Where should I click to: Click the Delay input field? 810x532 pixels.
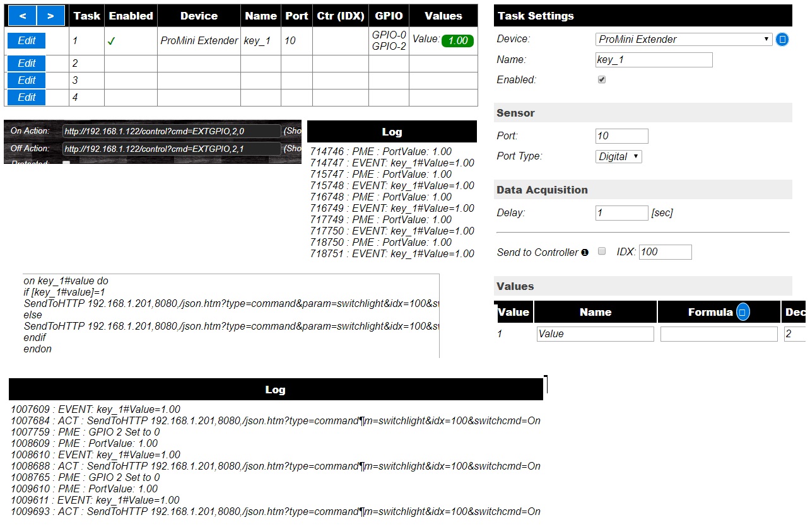[622, 213]
